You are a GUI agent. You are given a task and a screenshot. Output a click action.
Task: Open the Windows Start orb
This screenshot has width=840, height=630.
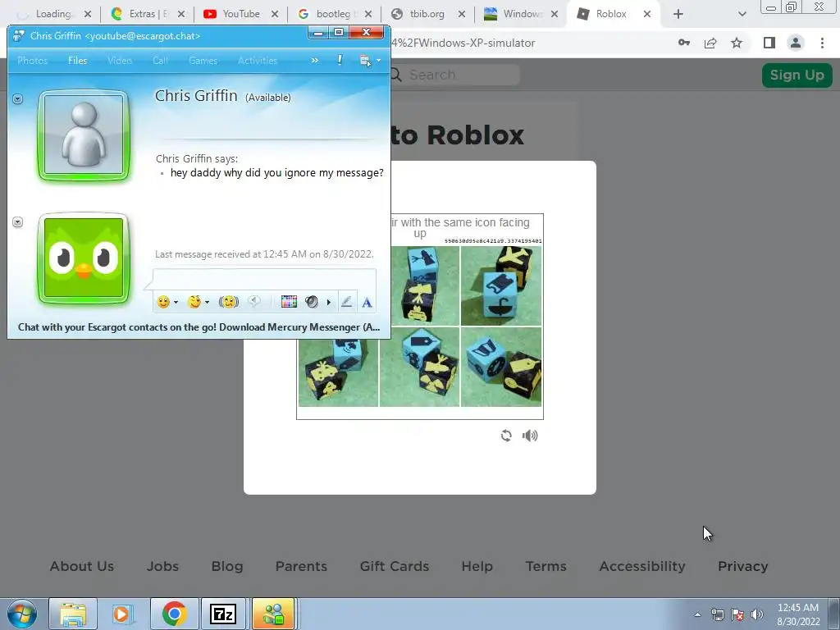[22, 614]
